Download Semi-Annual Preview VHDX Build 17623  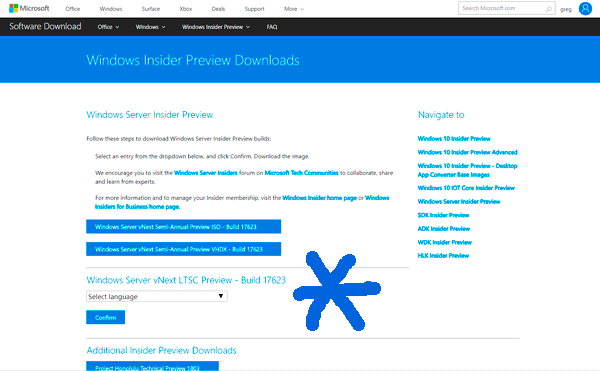184,249
